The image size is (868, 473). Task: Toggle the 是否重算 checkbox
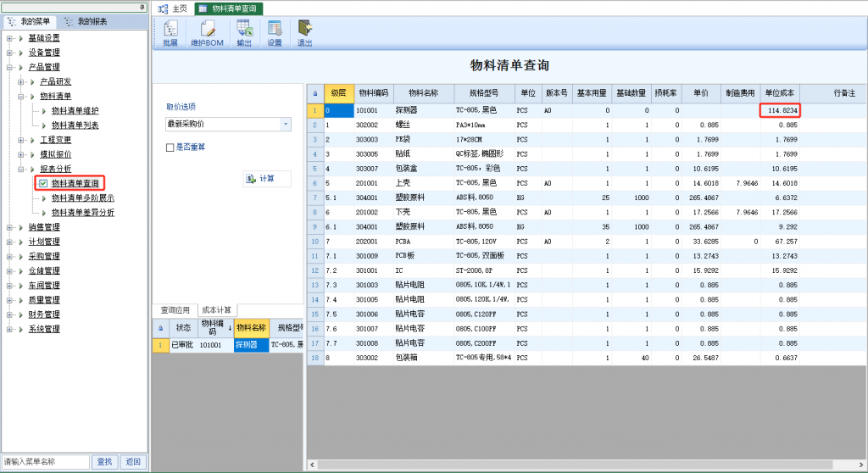coord(170,147)
